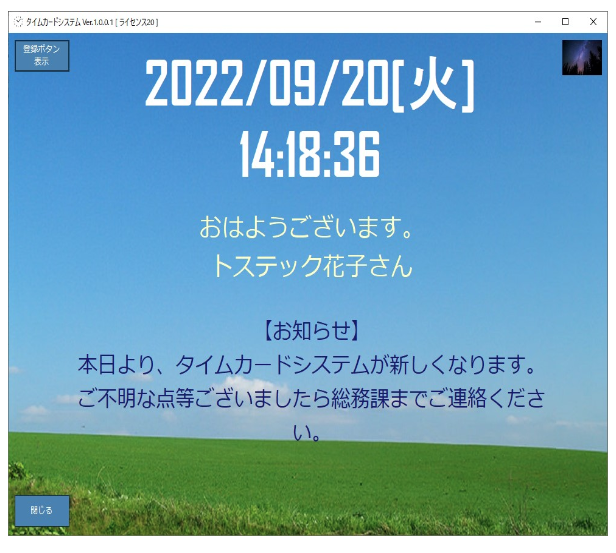Click the 登録ボタン表示 button
The image size is (616, 553).
42,55
